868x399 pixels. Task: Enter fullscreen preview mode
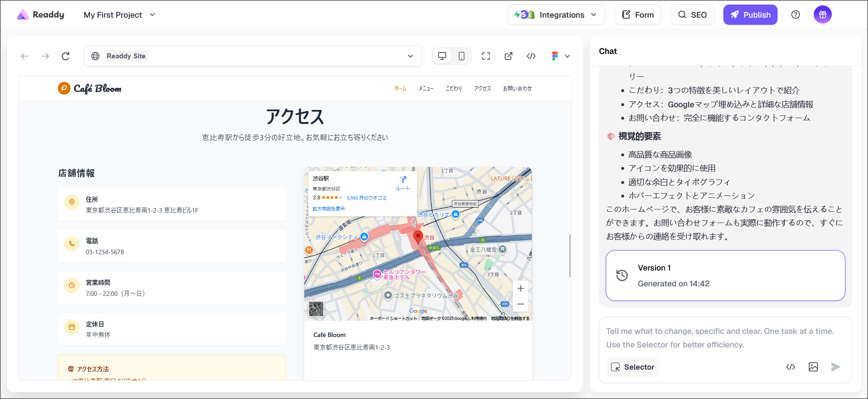pyautogui.click(x=486, y=56)
